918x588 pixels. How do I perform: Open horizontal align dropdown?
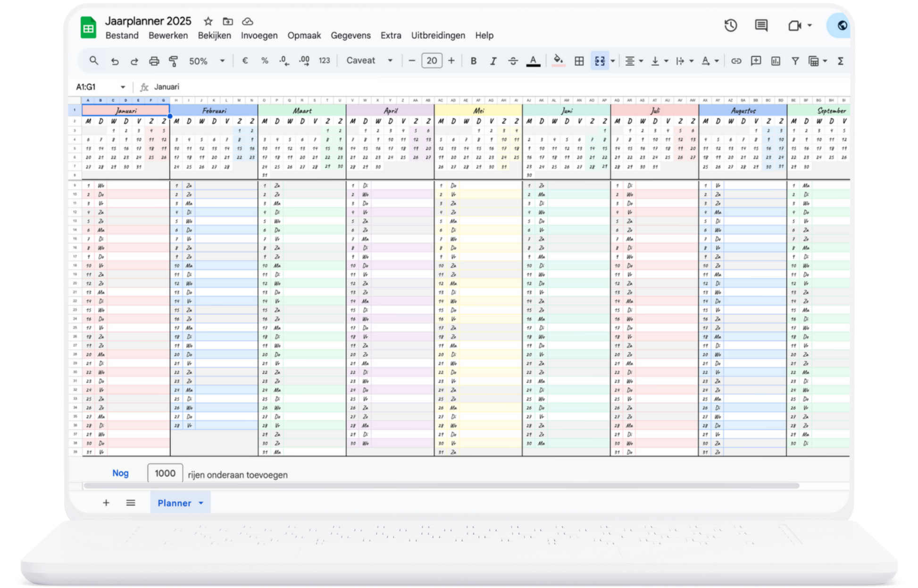634,61
